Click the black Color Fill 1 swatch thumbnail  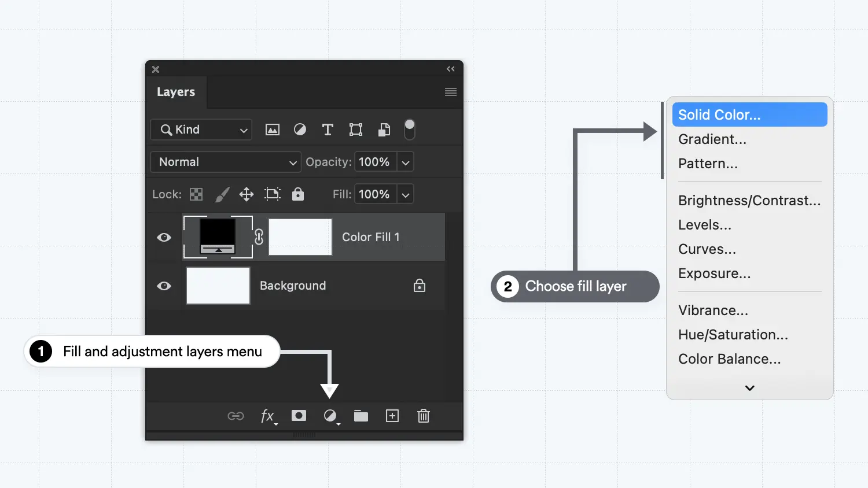pos(218,236)
